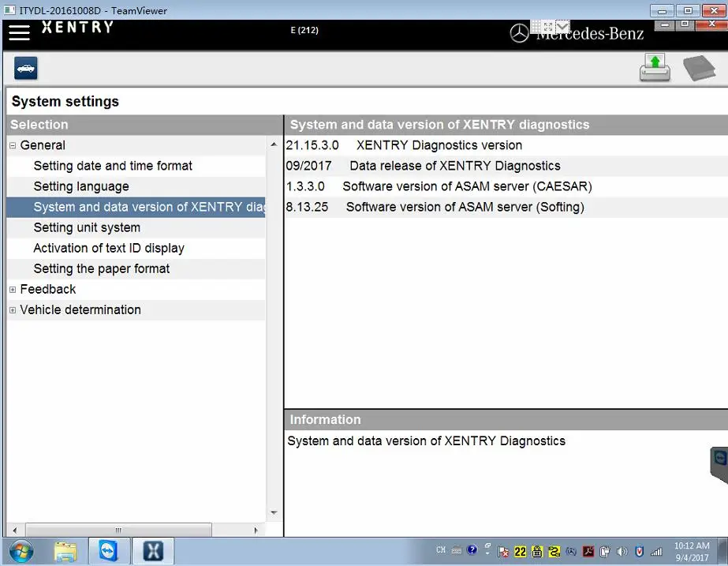This screenshot has width=728, height=566.
Task: Click the blue help question mark tray icon
Action: click(x=472, y=549)
